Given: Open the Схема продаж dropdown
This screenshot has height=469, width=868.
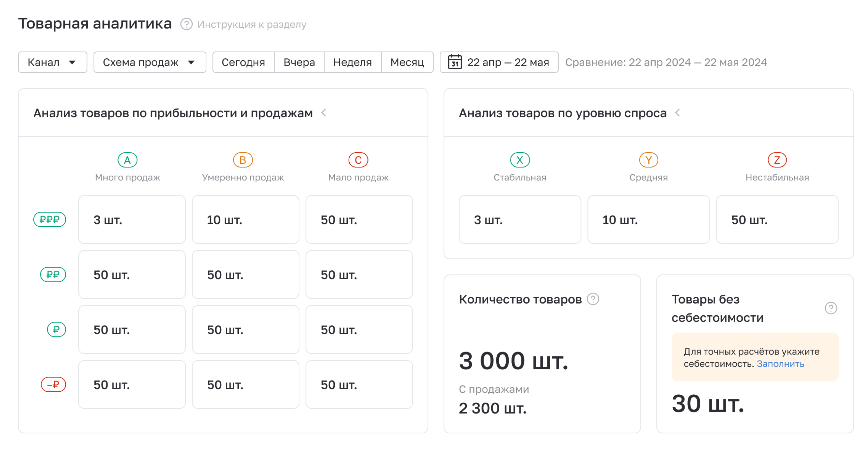Looking at the screenshot, I should [x=150, y=62].
